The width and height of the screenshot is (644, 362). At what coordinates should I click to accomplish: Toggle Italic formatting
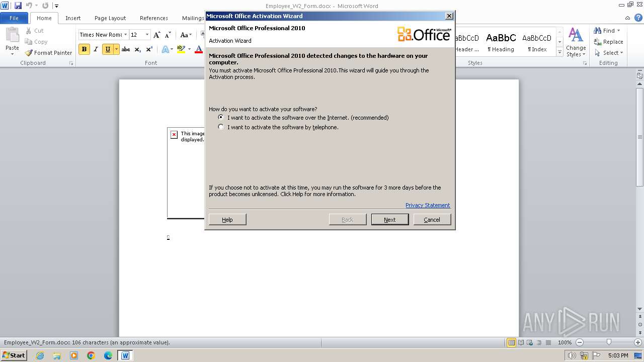(x=96, y=49)
